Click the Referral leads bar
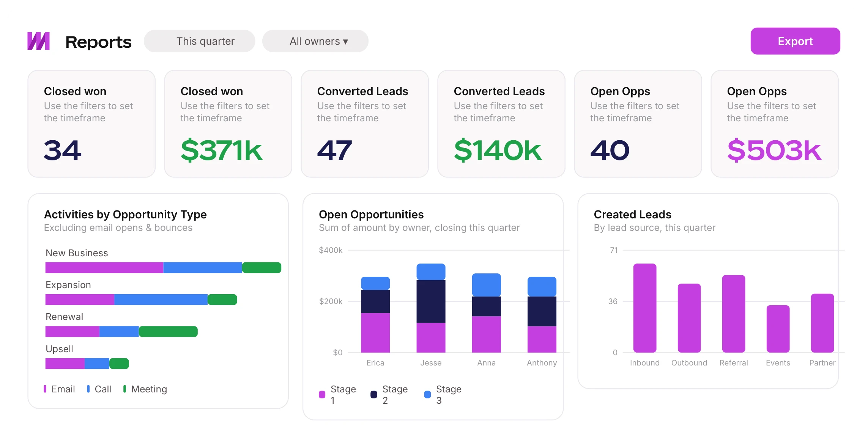 (734, 314)
